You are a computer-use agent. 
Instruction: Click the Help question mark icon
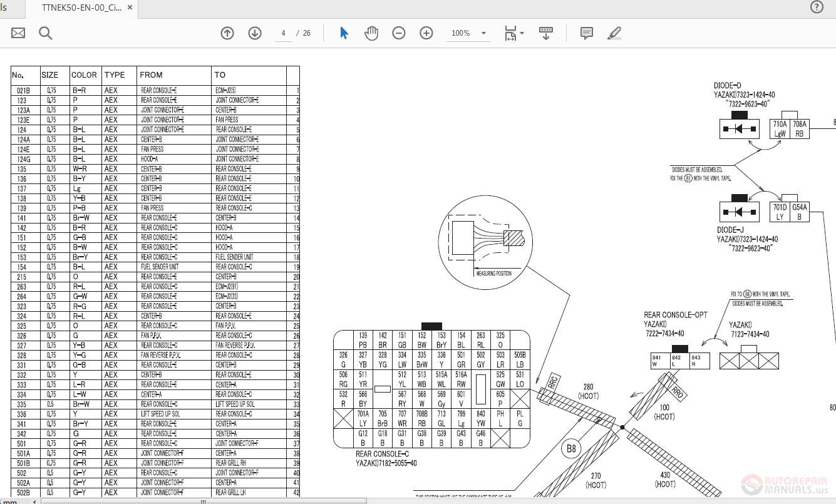[816, 7]
